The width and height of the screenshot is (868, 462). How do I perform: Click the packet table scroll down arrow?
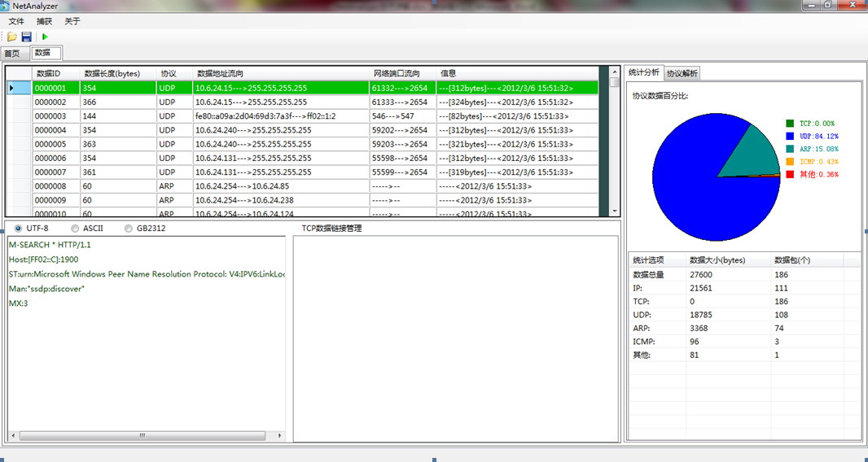(615, 211)
